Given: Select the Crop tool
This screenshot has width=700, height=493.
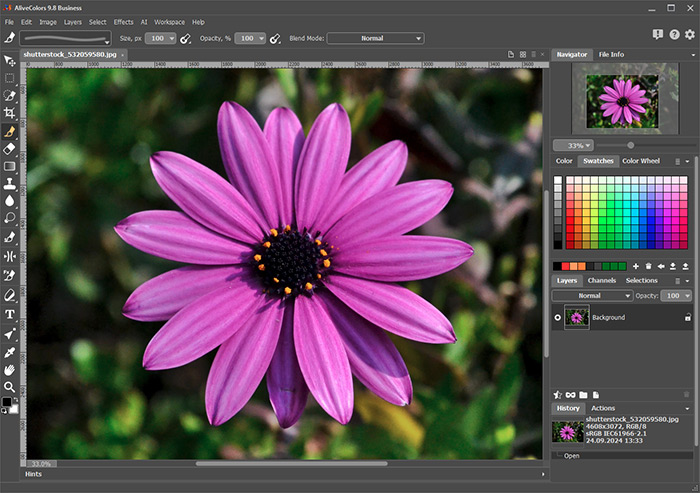Looking at the screenshot, I should pos(9,113).
